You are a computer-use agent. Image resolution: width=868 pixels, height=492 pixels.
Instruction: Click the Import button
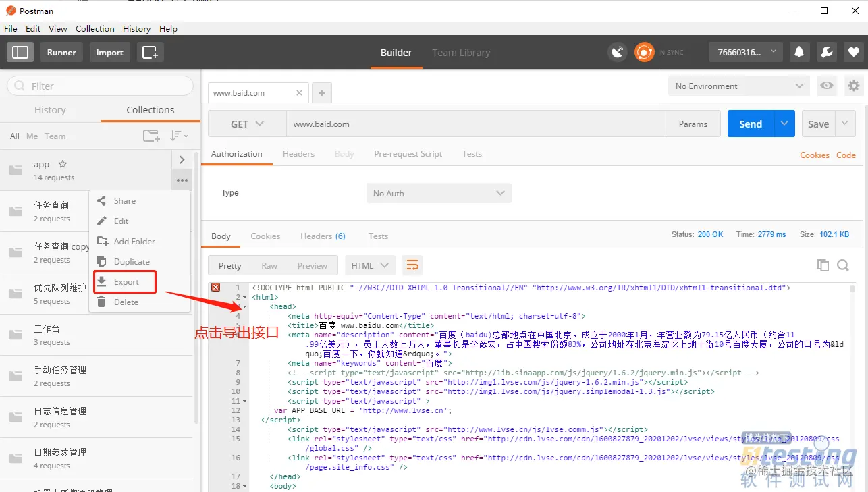tap(109, 52)
